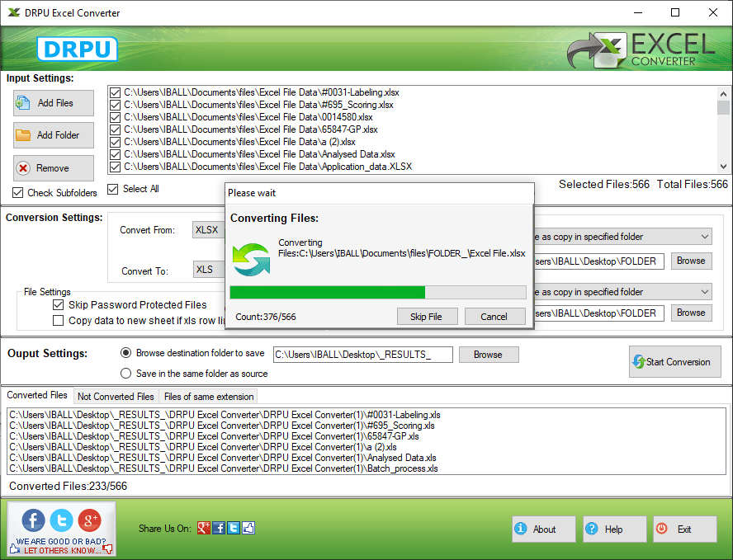This screenshot has width=733, height=560.
Task: Uncheck the #0031-Labeling.xlsx file checkbox
Action: click(115, 92)
